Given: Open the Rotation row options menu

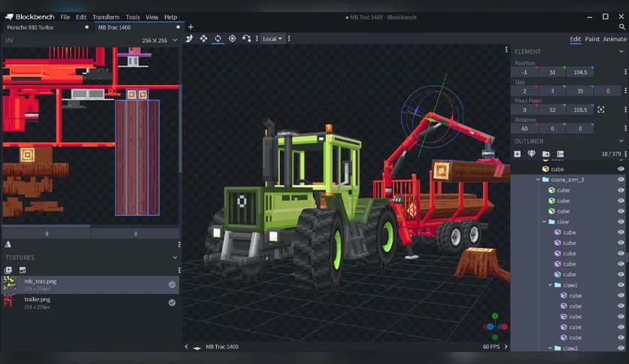Looking at the screenshot, I should click(625, 129).
